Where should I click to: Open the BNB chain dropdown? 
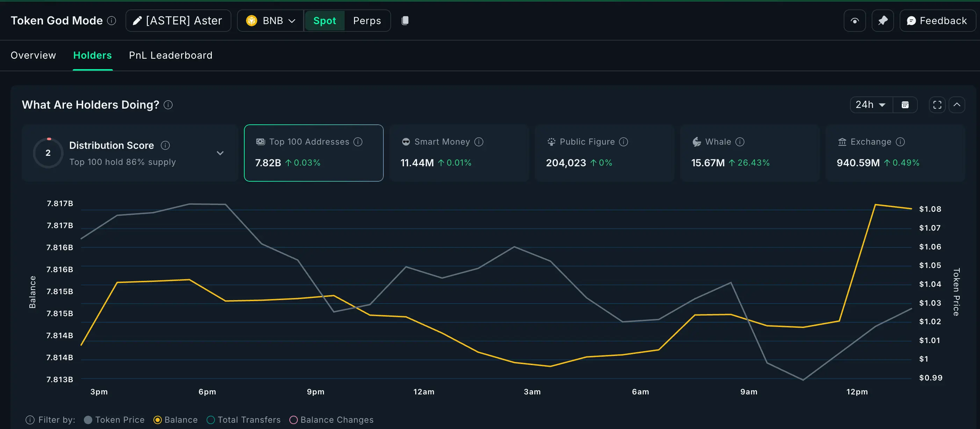coord(270,21)
